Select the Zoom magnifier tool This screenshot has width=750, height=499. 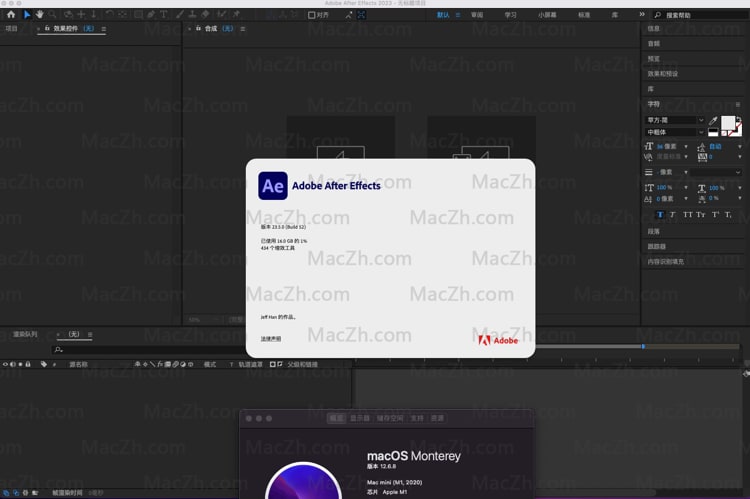(52, 15)
